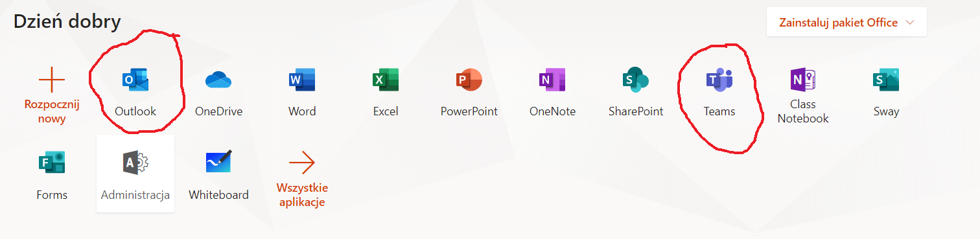Viewport: 980px width, 239px height.
Task: Open the Administracja admin icon
Action: tap(135, 163)
